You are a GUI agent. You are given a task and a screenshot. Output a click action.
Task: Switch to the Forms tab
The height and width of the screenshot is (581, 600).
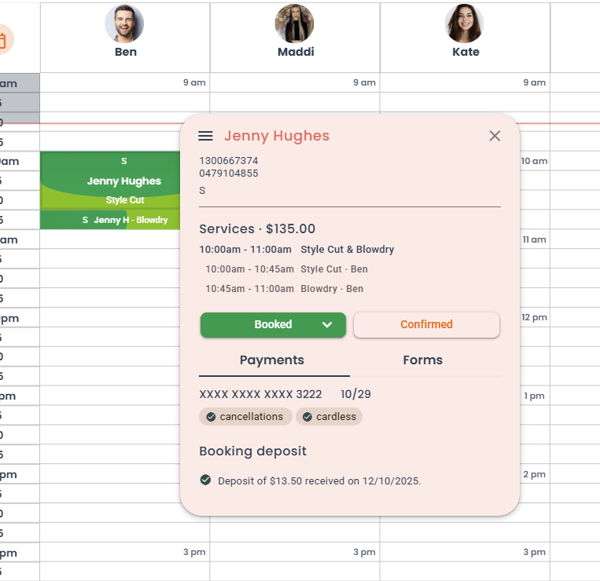[422, 360]
